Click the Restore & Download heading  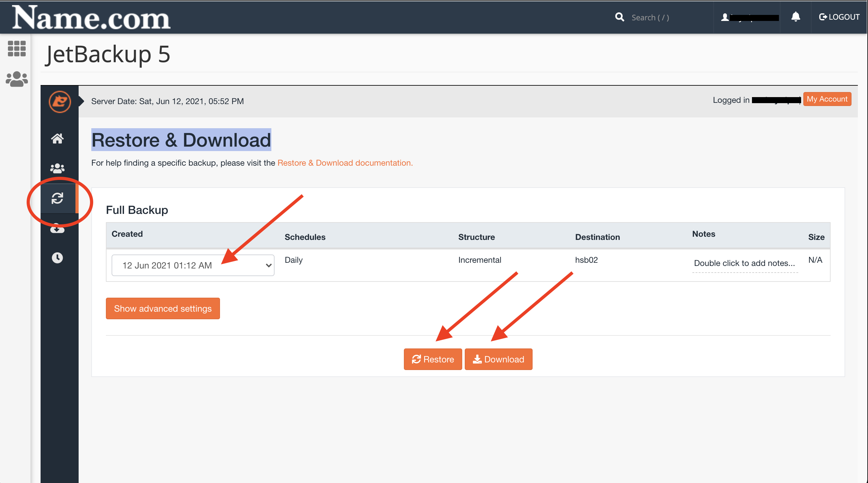click(x=181, y=140)
